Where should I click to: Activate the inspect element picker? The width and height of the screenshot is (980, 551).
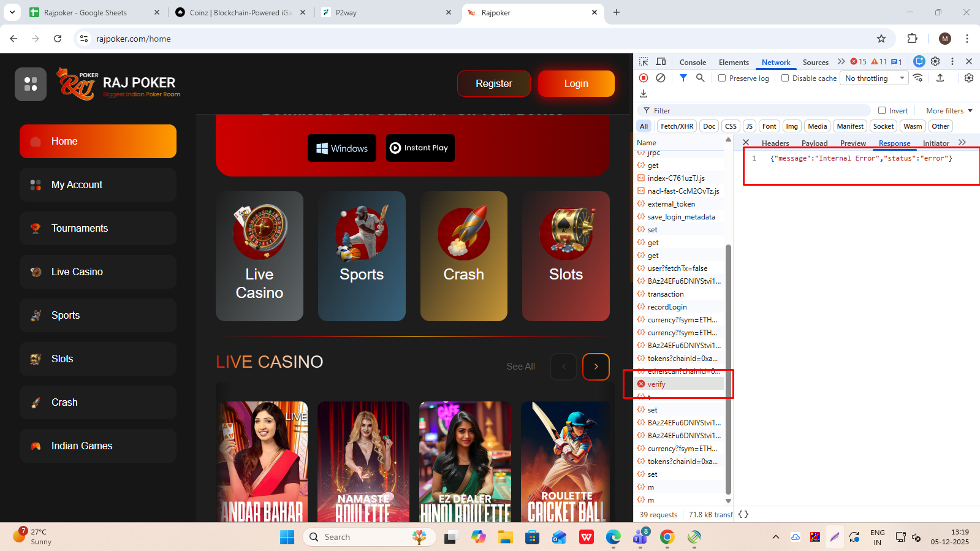pyautogui.click(x=644, y=62)
